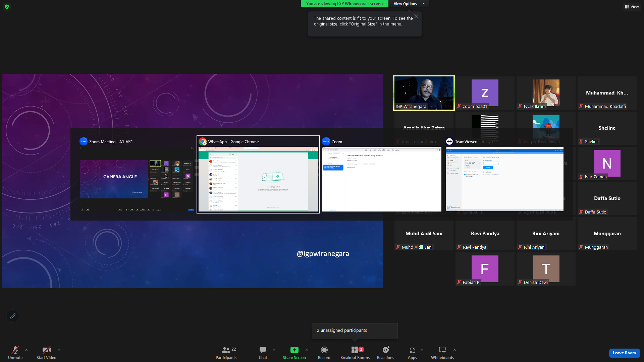The width and height of the screenshot is (644, 362).
Task: Open the View Options dropdown
Action: point(409,4)
